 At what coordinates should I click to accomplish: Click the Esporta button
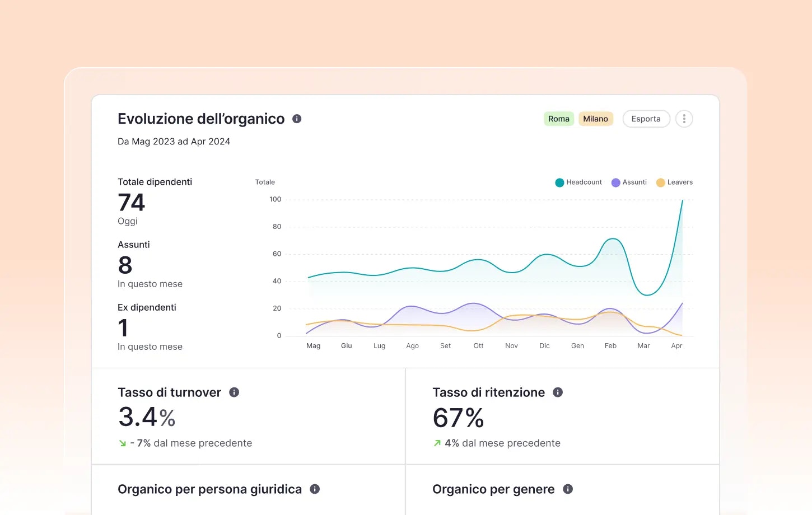[646, 119]
